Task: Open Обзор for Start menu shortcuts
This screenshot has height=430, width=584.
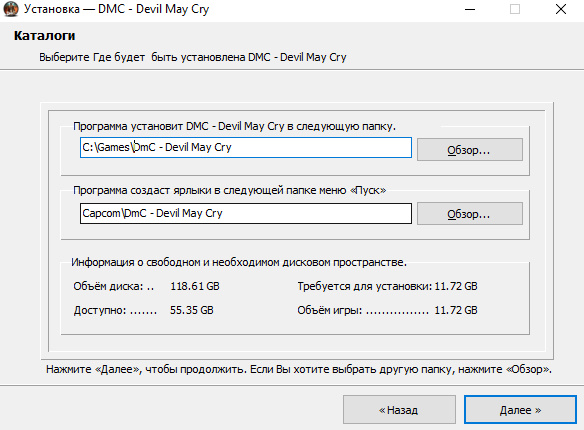Action: pyautogui.click(x=470, y=214)
